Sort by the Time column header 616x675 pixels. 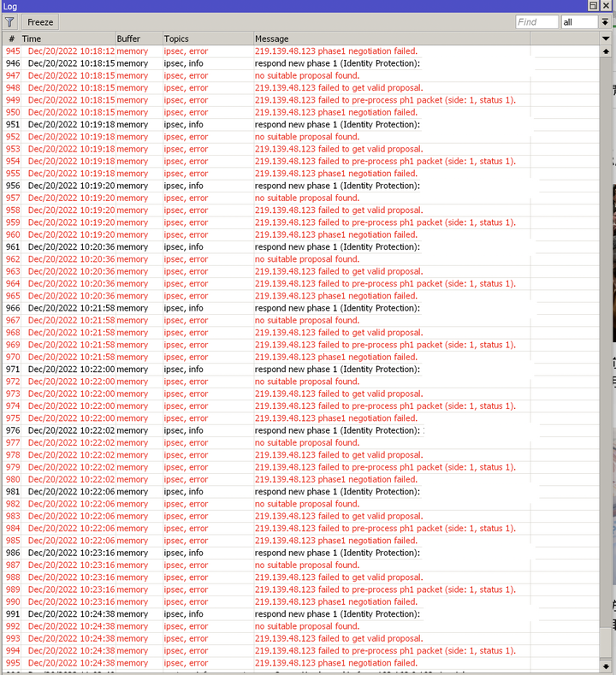click(68, 38)
